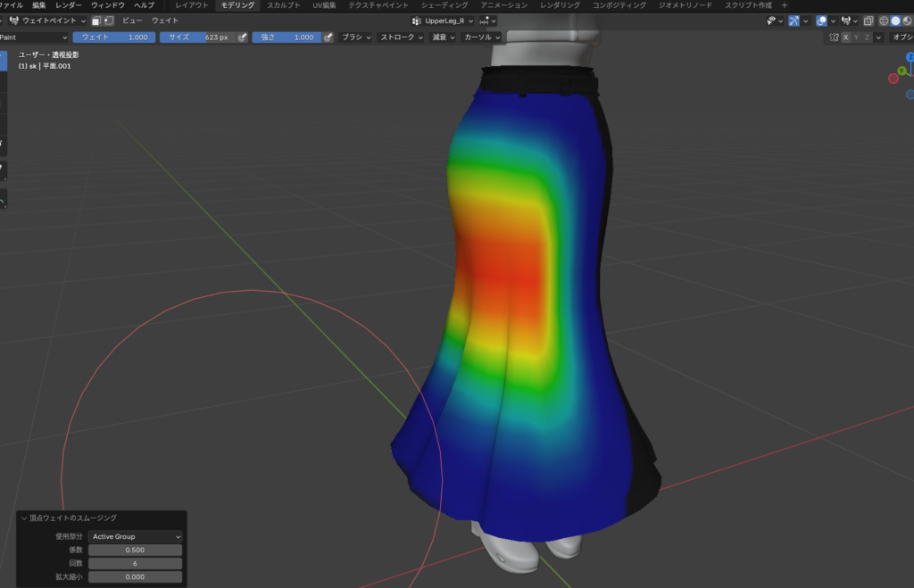Toggle Y axis symmetry
Screen dimensions: 914x588
coord(856,37)
